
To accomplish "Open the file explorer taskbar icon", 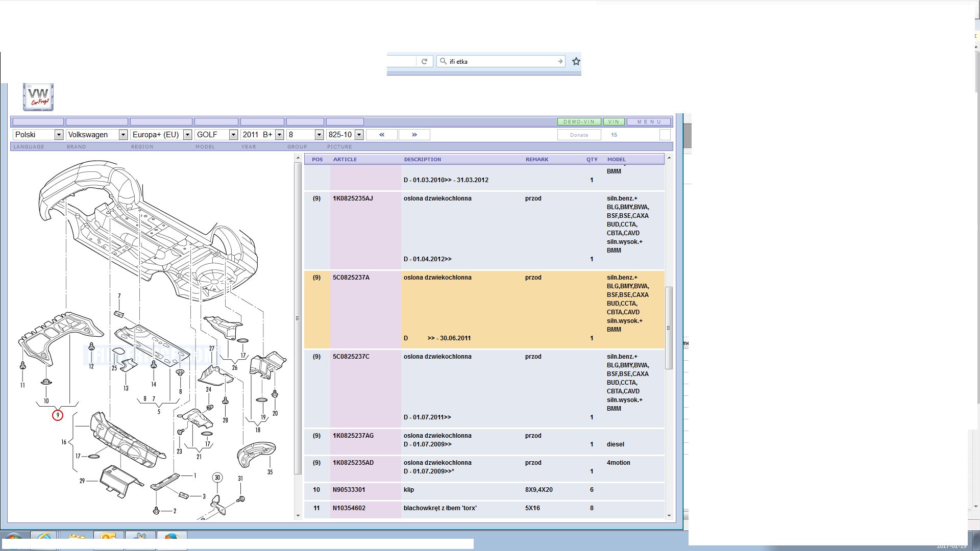I will point(77,540).
